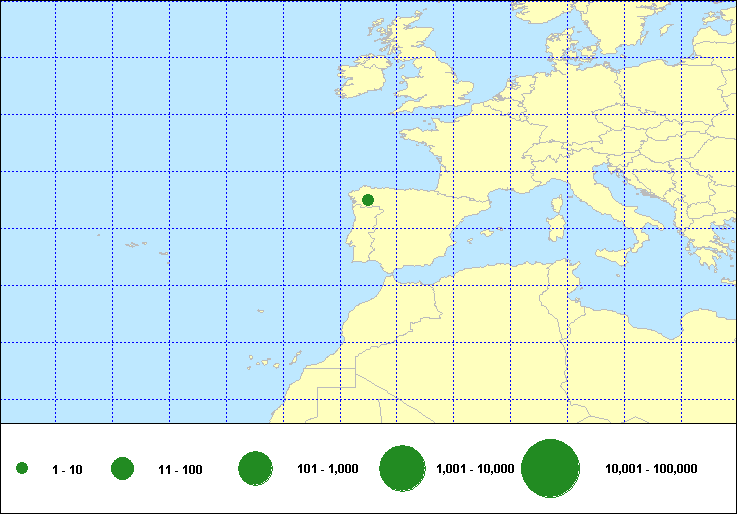Click the legend circle for 1,001 - 10,000
737x514 pixels.
click(x=404, y=468)
